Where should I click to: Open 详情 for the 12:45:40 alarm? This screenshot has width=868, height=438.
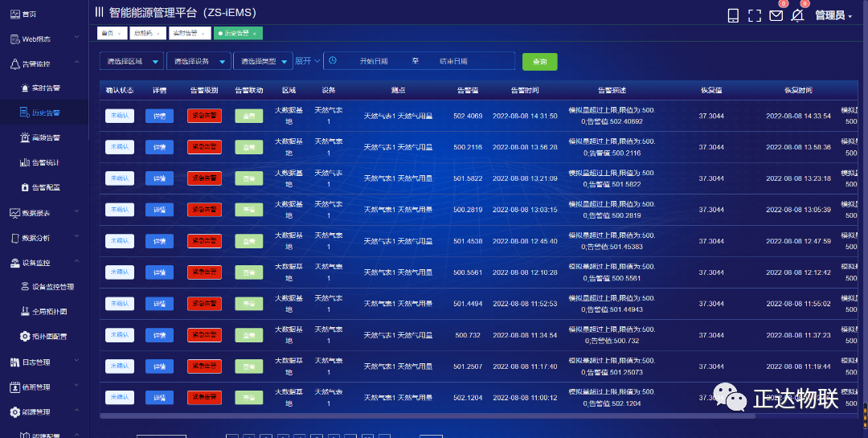pyautogui.click(x=159, y=241)
